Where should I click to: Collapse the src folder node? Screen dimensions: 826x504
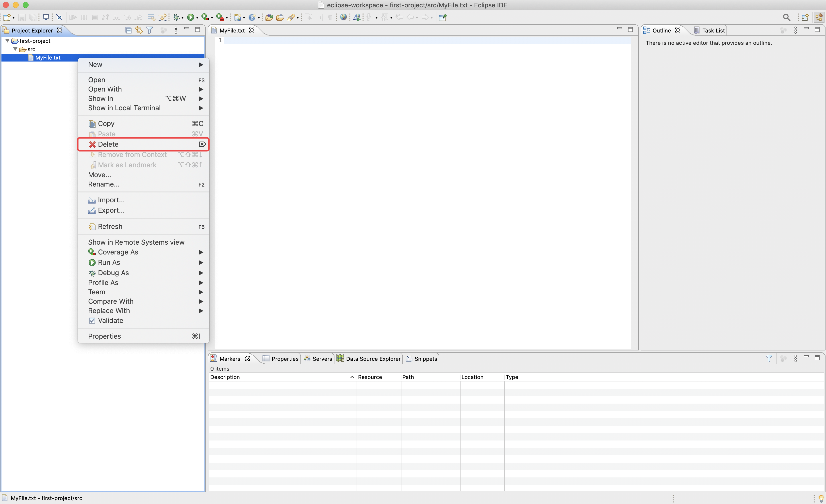point(15,49)
